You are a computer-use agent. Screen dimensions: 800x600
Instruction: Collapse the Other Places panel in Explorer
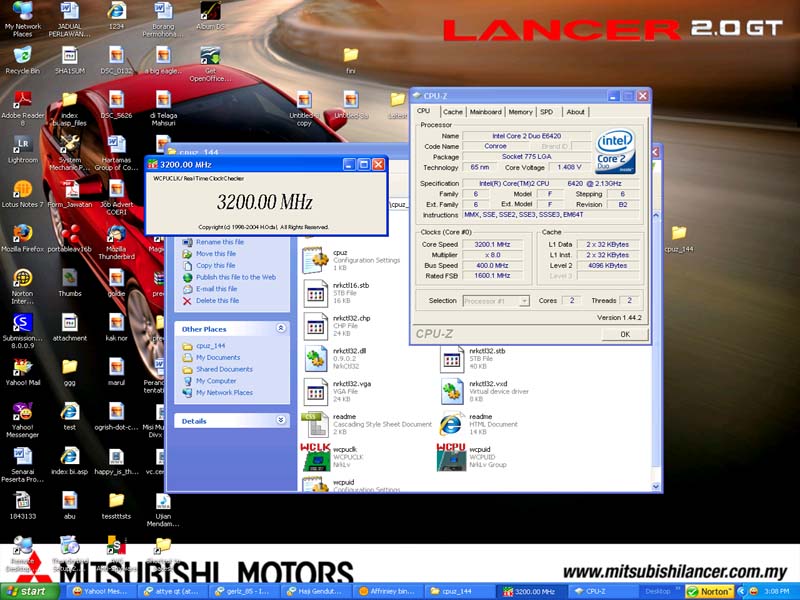[281, 328]
